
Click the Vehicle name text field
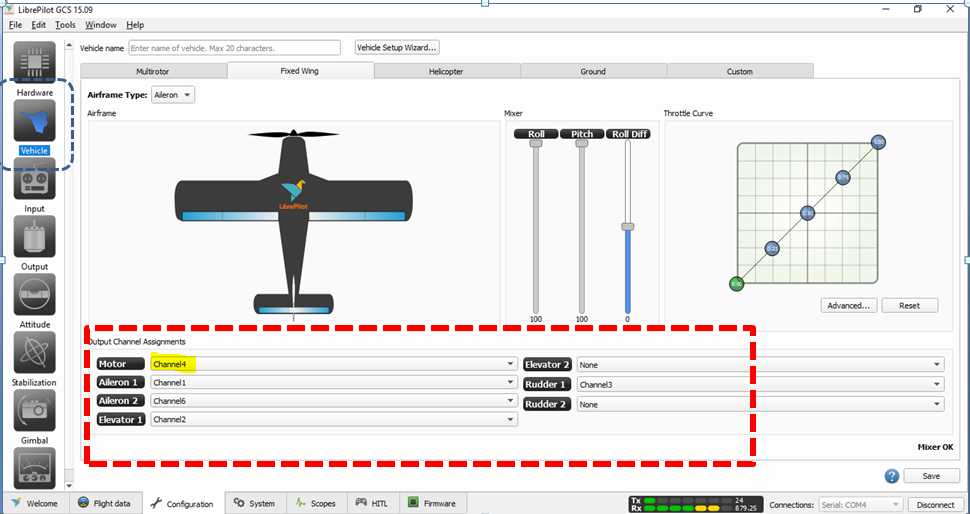(x=238, y=48)
